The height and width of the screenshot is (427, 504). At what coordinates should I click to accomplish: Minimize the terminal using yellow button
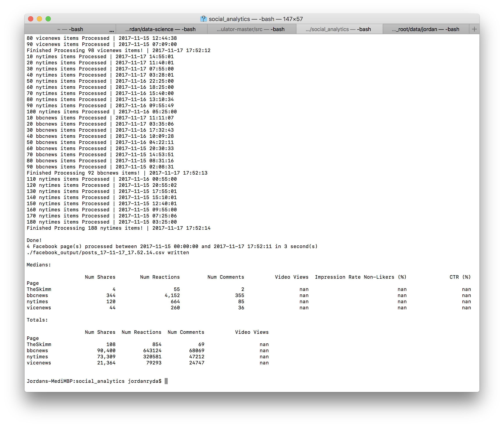click(x=39, y=19)
